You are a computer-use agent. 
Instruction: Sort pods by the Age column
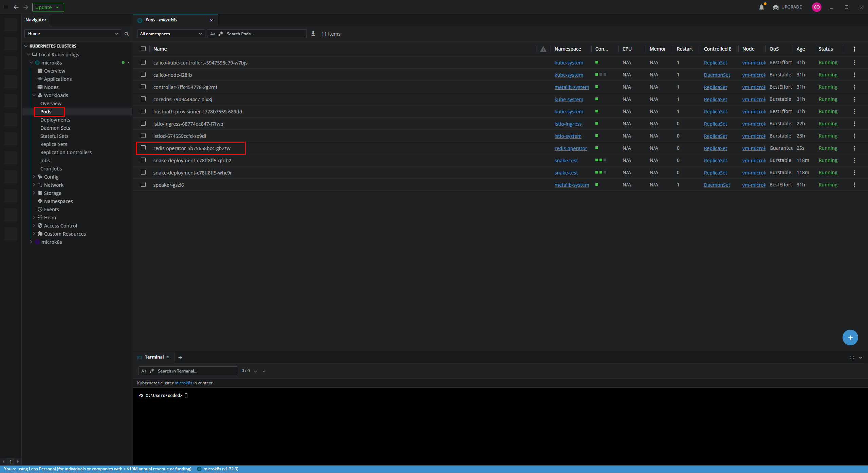pyautogui.click(x=800, y=49)
